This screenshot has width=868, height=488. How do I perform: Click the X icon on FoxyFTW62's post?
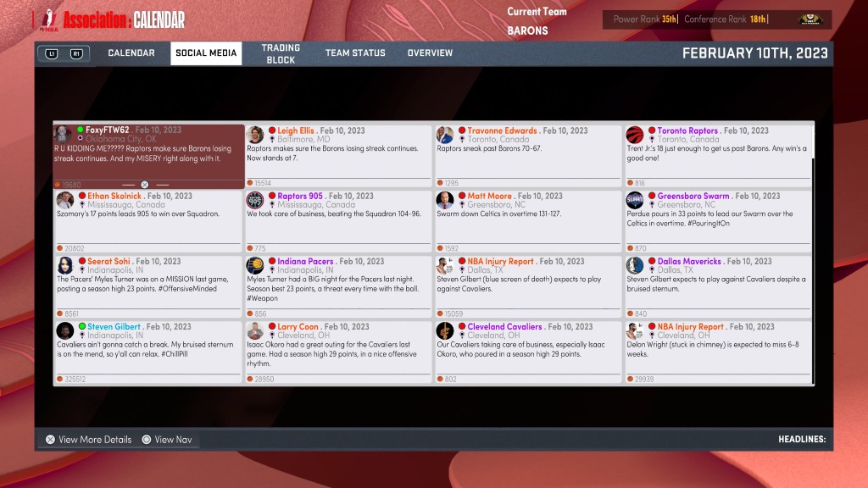click(144, 184)
